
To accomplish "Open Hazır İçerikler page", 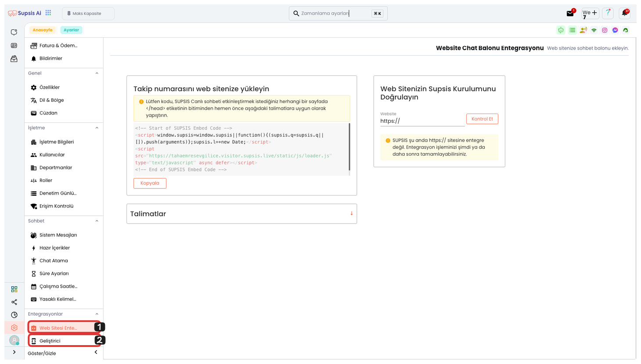I will [x=64, y=248].
